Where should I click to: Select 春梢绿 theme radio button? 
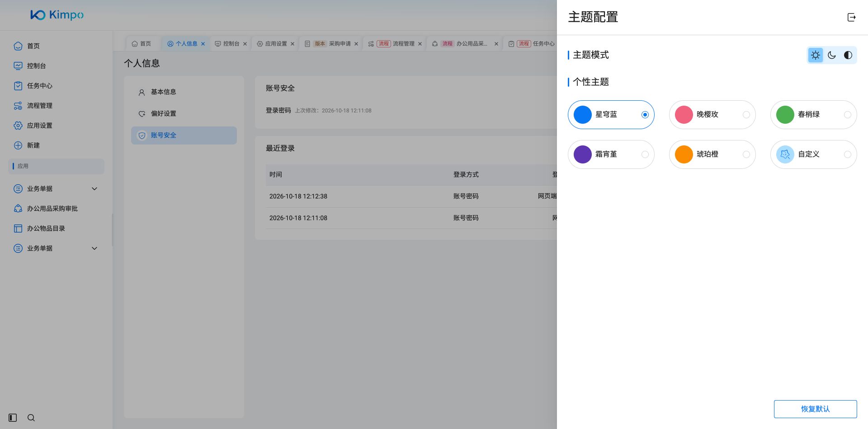tap(848, 115)
